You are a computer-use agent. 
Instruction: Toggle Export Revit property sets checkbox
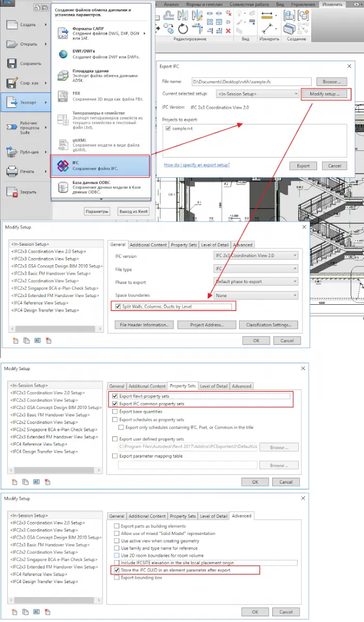tap(115, 397)
